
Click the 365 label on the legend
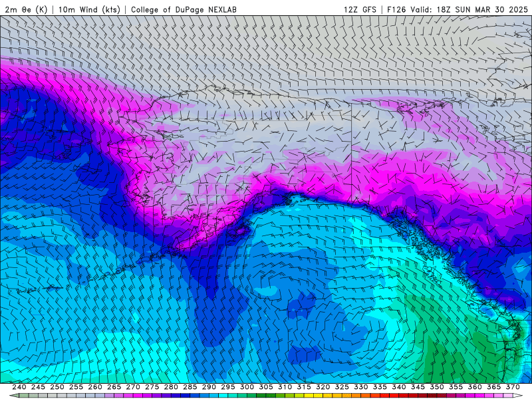[494, 387]
